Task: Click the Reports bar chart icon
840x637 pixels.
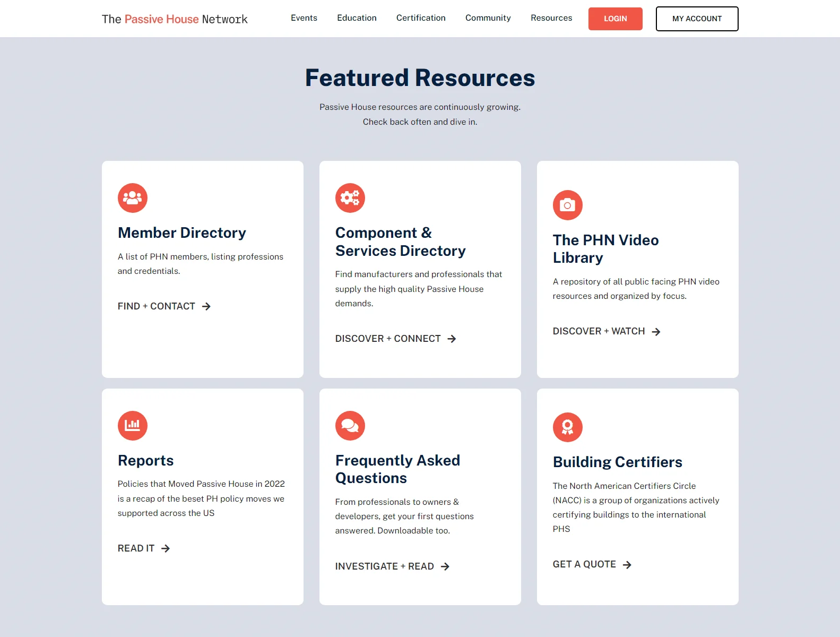Action: 133,426
